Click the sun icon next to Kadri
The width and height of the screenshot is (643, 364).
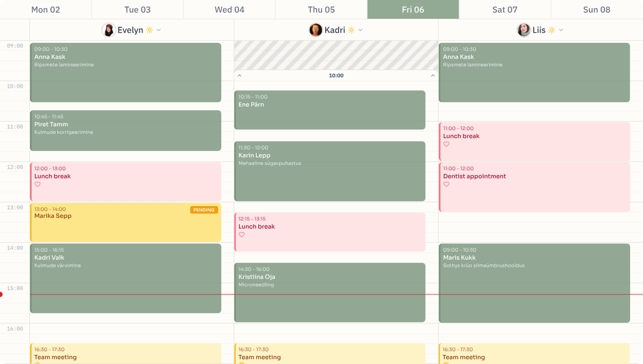[351, 30]
